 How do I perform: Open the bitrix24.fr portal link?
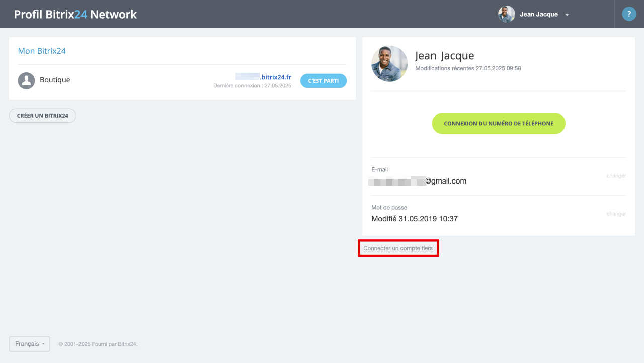click(263, 77)
